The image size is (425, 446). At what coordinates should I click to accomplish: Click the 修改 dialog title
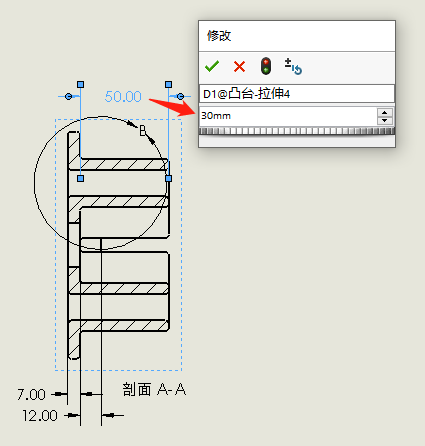(x=219, y=36)
